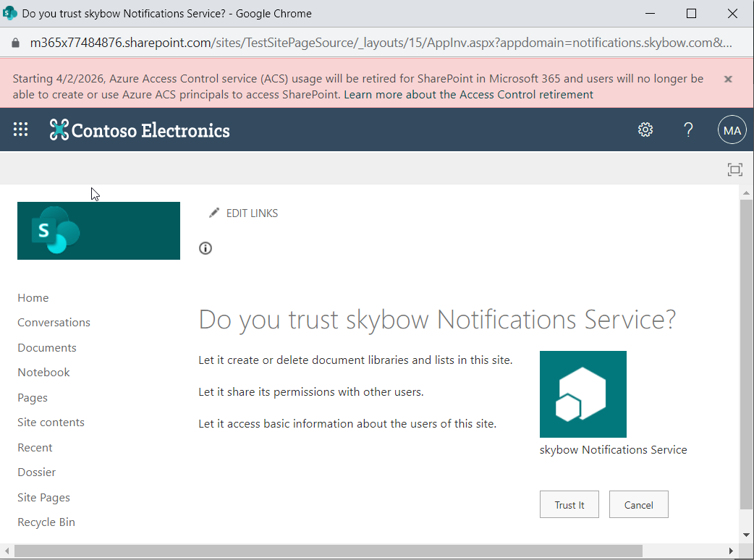754x560 pixels.
Task: Toggle focus on content icon
Action: [x=734, y=170]
